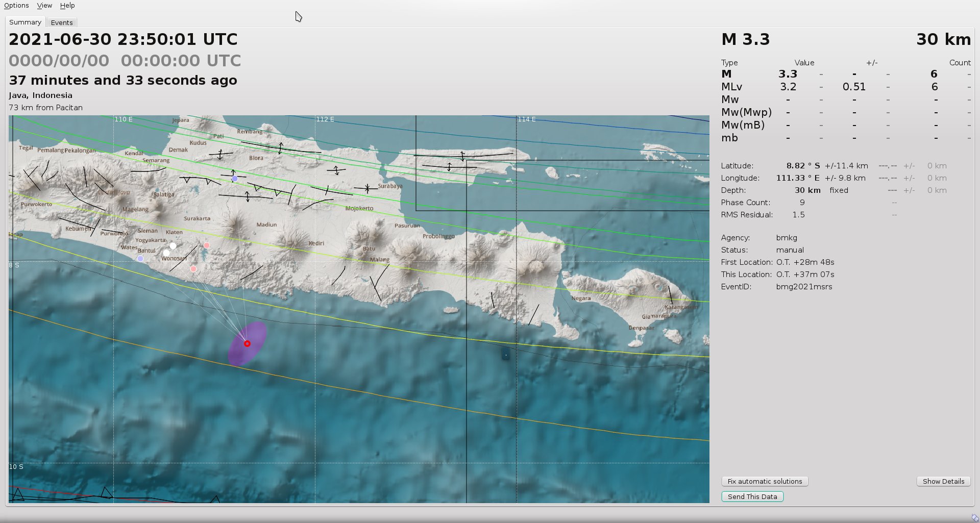
Task: Click pink station marker east of Klaten
Action: 207,245
